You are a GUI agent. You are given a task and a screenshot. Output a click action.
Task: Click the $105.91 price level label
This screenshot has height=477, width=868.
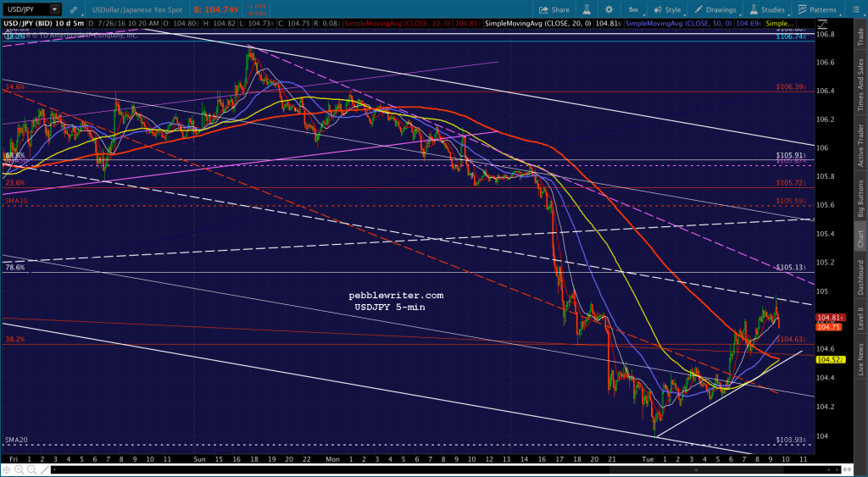click(x=790, y=156)
